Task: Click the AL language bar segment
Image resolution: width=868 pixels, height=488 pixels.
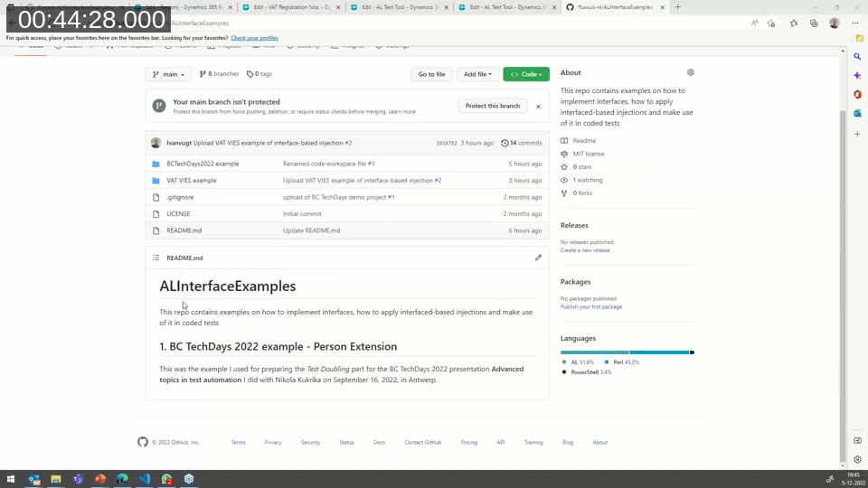Action: coord(595,352)
